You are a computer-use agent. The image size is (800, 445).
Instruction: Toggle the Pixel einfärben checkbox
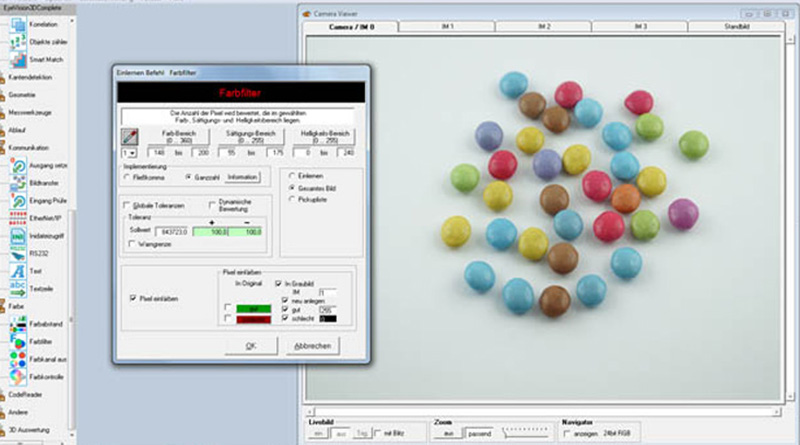134,297
